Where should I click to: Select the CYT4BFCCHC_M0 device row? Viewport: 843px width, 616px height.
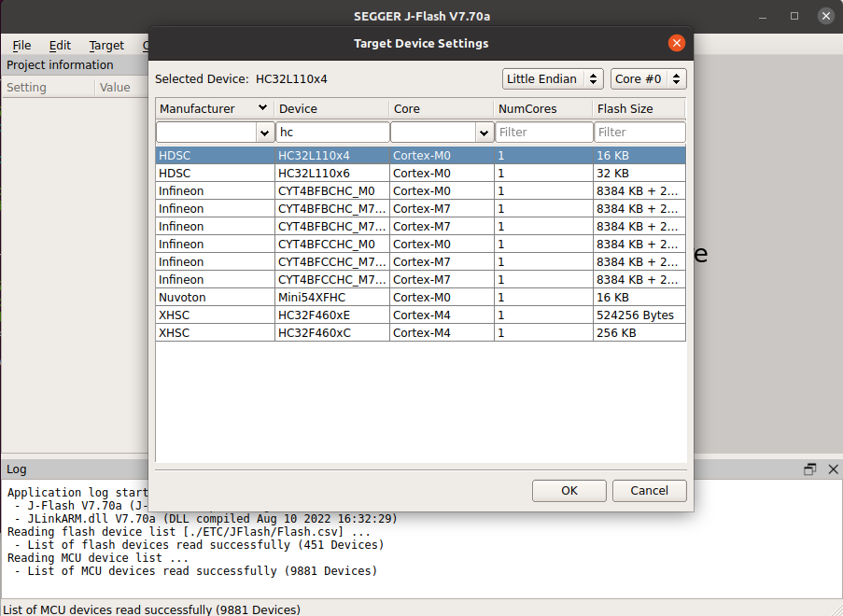pos(421,244)
